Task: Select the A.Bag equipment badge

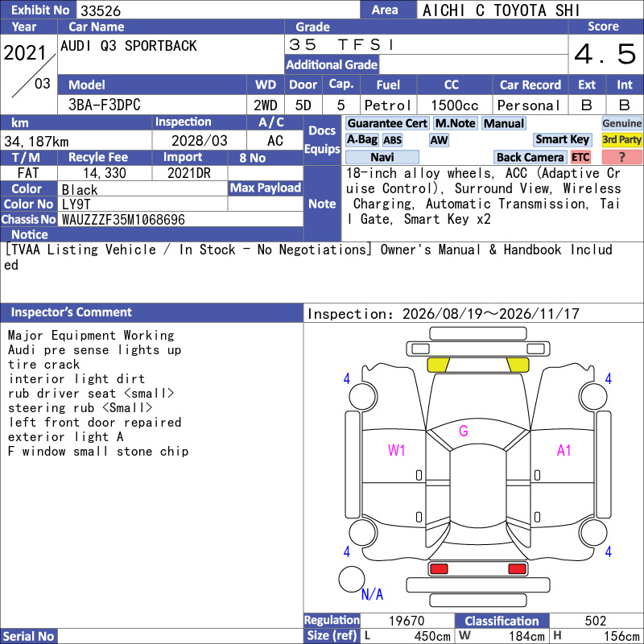Action: 361,139
